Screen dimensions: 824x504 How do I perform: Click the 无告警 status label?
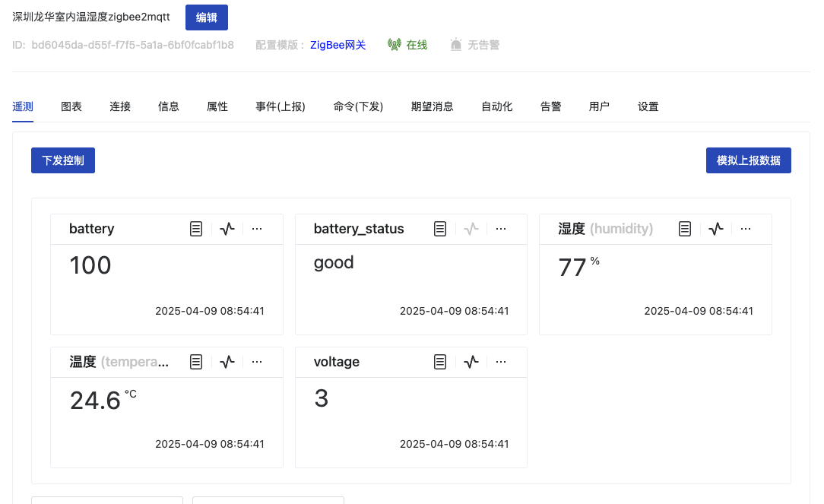click(x=483, y=45)
